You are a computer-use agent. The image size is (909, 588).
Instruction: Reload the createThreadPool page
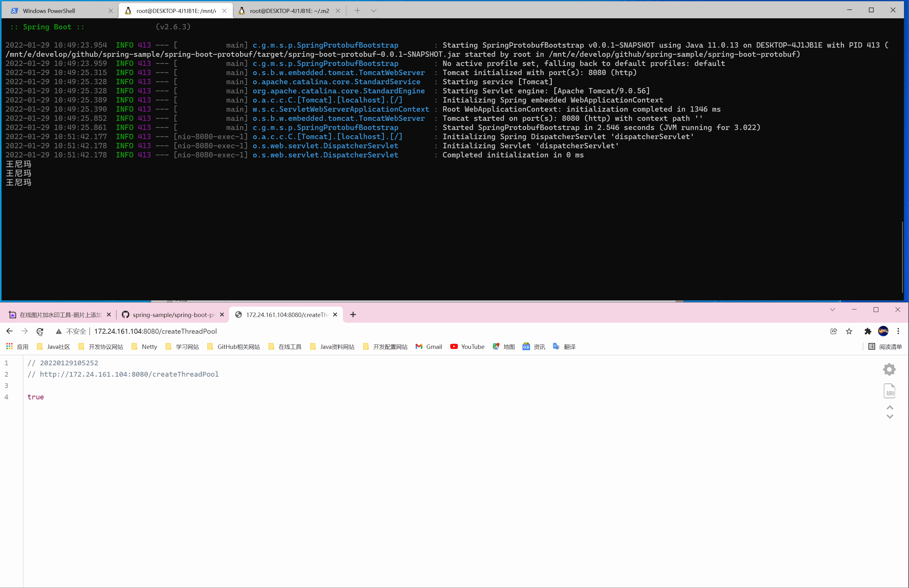(x=40, y=331)
